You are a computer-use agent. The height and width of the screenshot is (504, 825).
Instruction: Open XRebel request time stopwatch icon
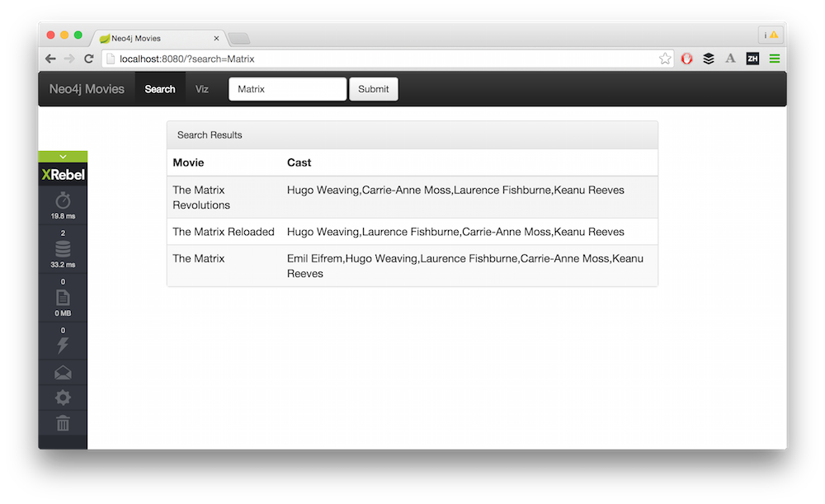(x=63, y=200)
